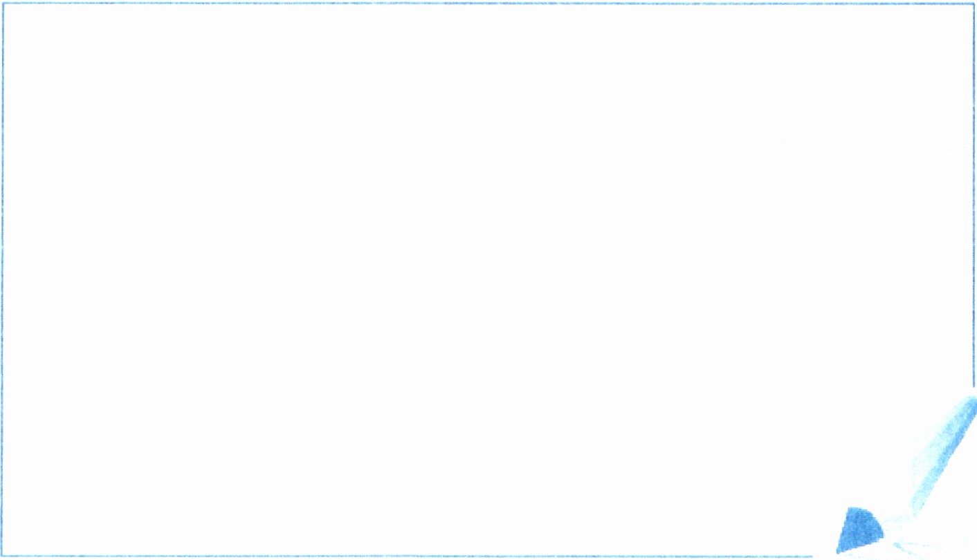Click where the bottom border ends near the pencil
This screenshot has width=977, height=560.
pyautogui.click(x=811, y=556)
